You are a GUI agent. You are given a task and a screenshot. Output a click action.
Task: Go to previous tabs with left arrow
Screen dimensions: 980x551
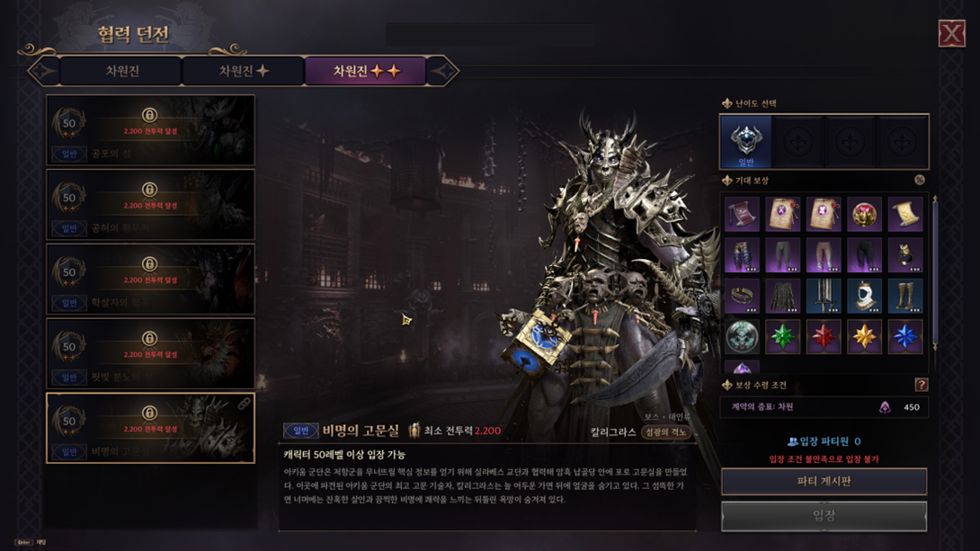44,71
